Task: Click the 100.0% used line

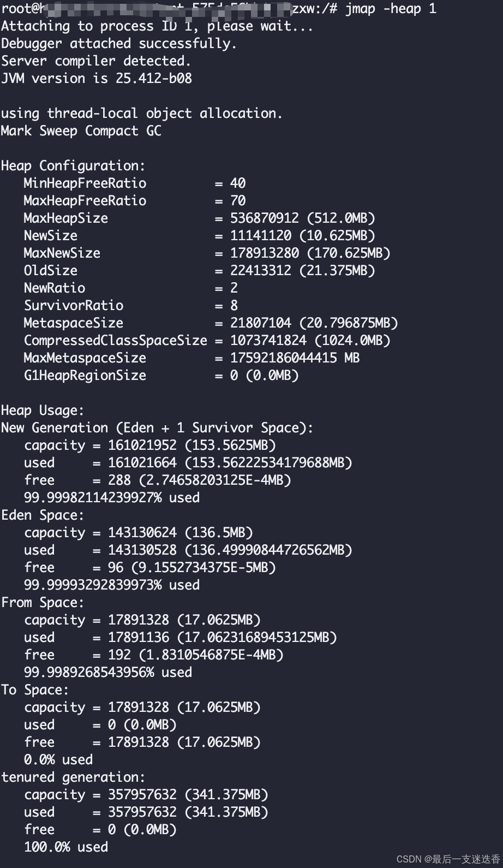Action: pos(66,847)
